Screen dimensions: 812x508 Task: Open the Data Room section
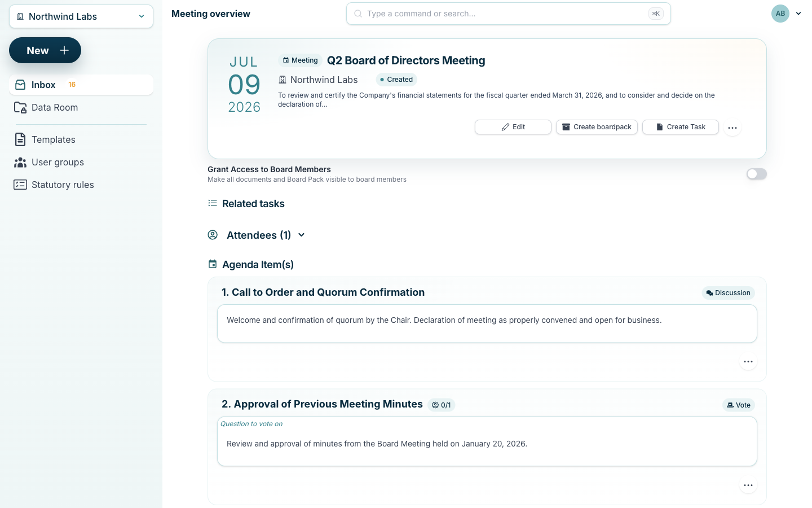point(81,107)
